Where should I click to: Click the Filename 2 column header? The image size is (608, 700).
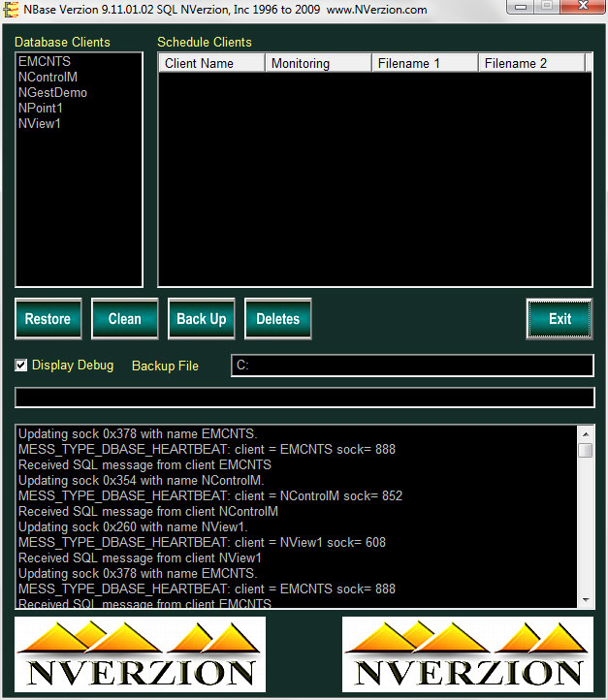[531, 63]
